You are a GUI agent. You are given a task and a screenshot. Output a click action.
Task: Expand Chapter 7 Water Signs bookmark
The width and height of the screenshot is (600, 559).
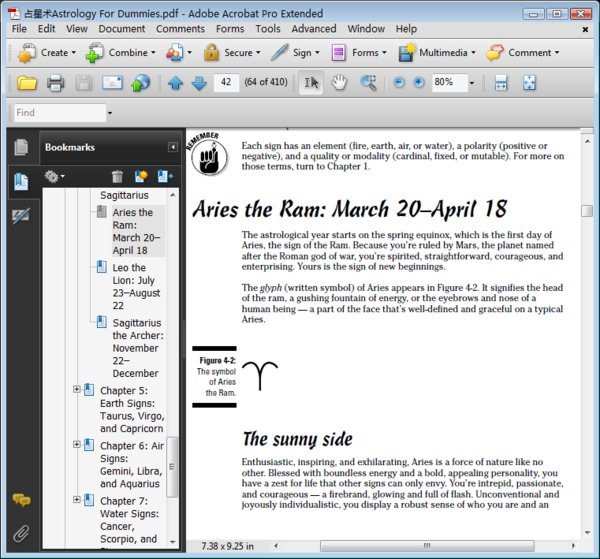tap(77, 500)
